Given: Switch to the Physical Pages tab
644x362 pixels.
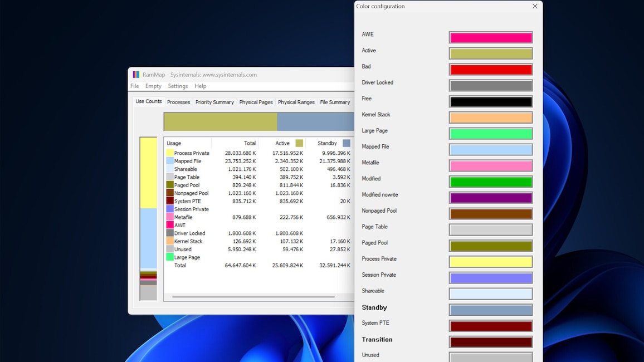Looking at the screenshot, I should [x=256, y=102].
